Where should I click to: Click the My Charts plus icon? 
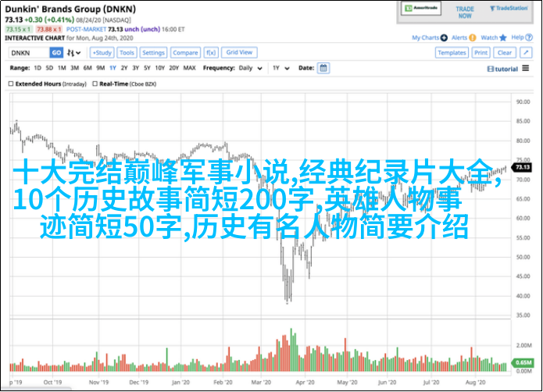pos(444,37)
